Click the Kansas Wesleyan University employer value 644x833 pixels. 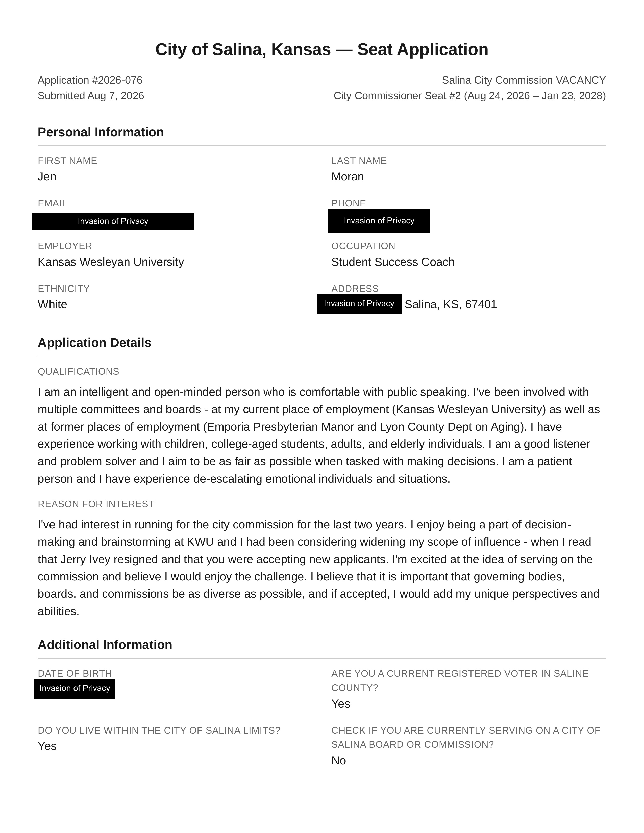pos(111,262)
